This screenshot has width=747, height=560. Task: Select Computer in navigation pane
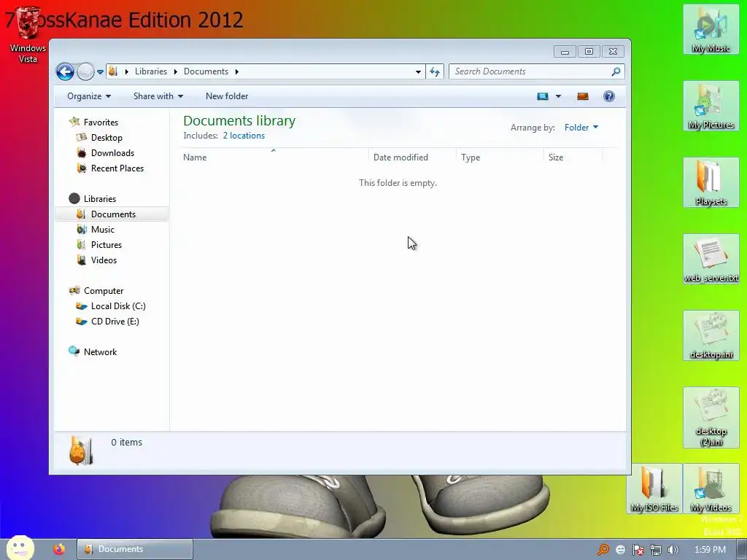tap(104, 290)
